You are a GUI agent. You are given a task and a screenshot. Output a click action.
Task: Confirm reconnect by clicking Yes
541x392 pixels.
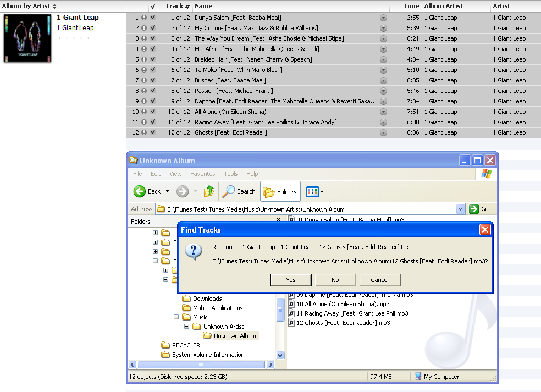click(x=291, y=280)
